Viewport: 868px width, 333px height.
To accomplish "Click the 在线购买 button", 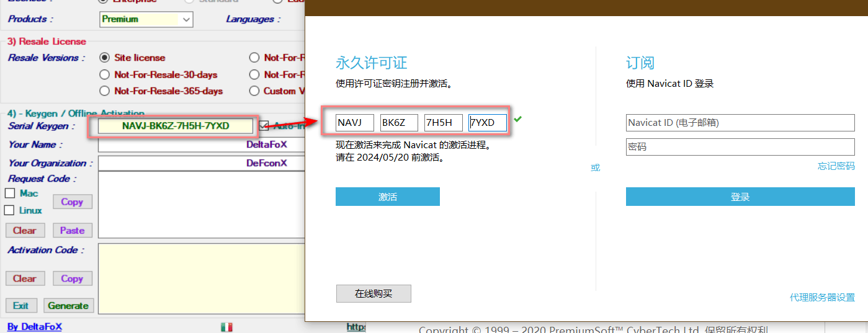I will coord(374,294).
